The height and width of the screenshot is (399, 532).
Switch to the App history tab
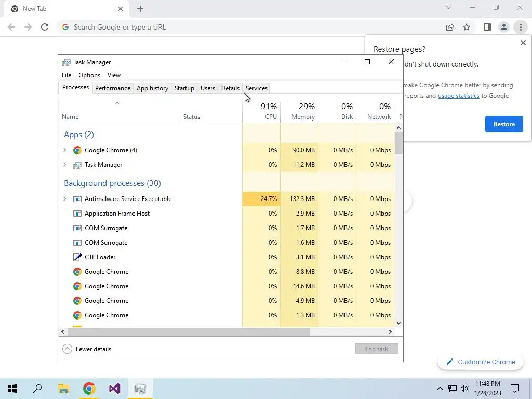[152, 88]
